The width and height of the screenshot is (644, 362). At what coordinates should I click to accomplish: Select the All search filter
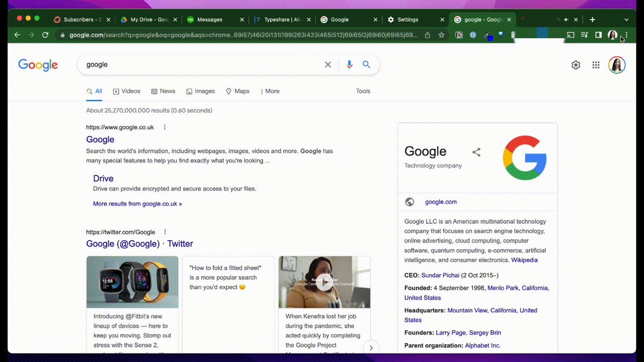(94, 91)
